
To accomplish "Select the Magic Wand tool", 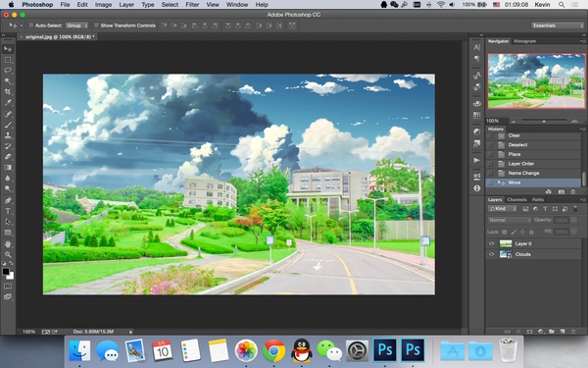I will 8,81.
